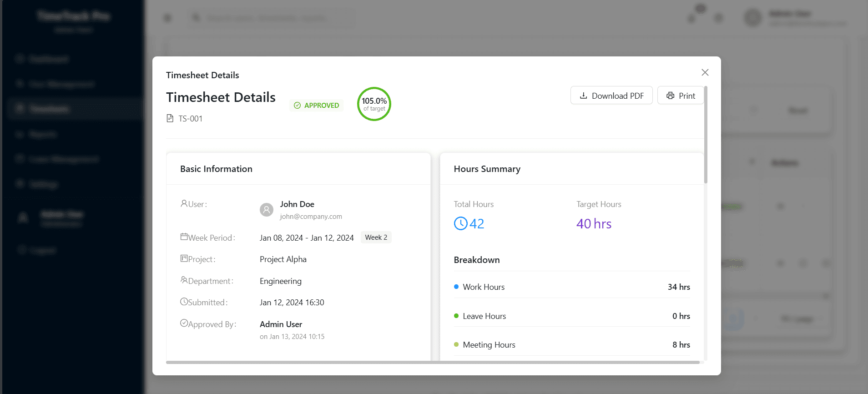Click the clock icon beside Total Hours 42
The height and width of the screenshot is (394, 868).
(461, 223)
